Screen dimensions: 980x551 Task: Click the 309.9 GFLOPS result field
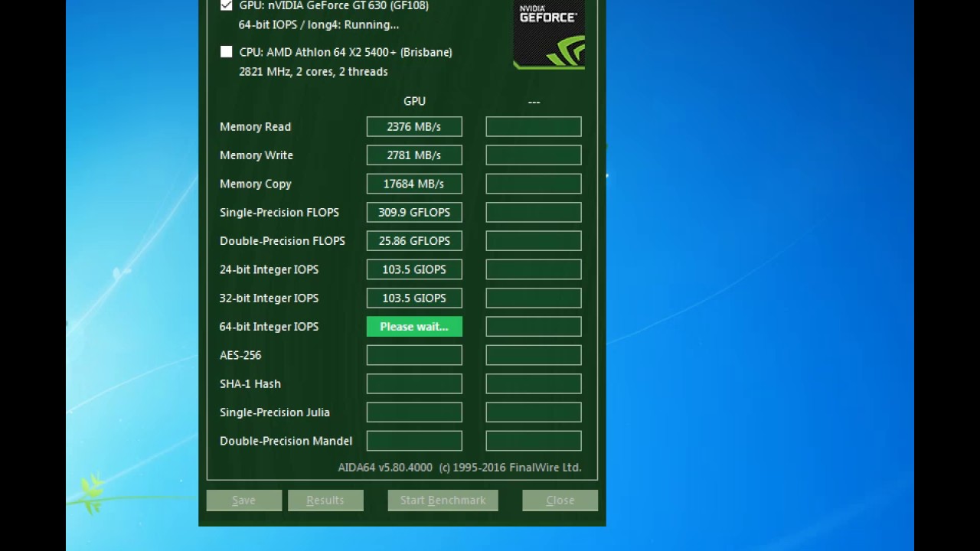click(414, 213)
